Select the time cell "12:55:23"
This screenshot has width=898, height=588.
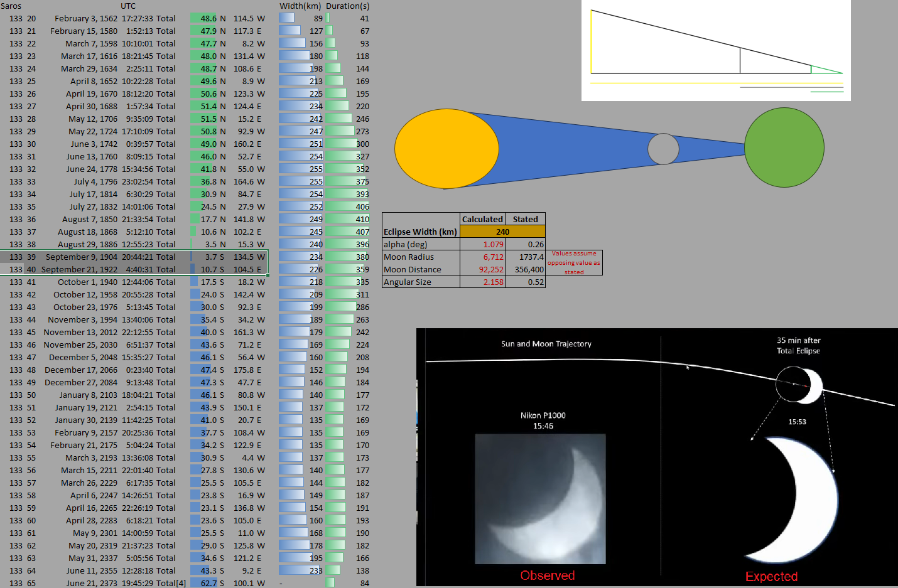pyautogui.click(x=138, y=244)
